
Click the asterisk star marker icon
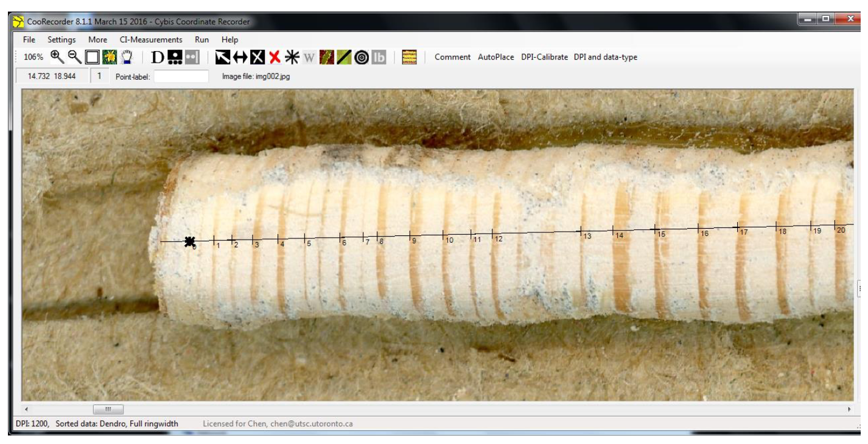coord(292,57)
